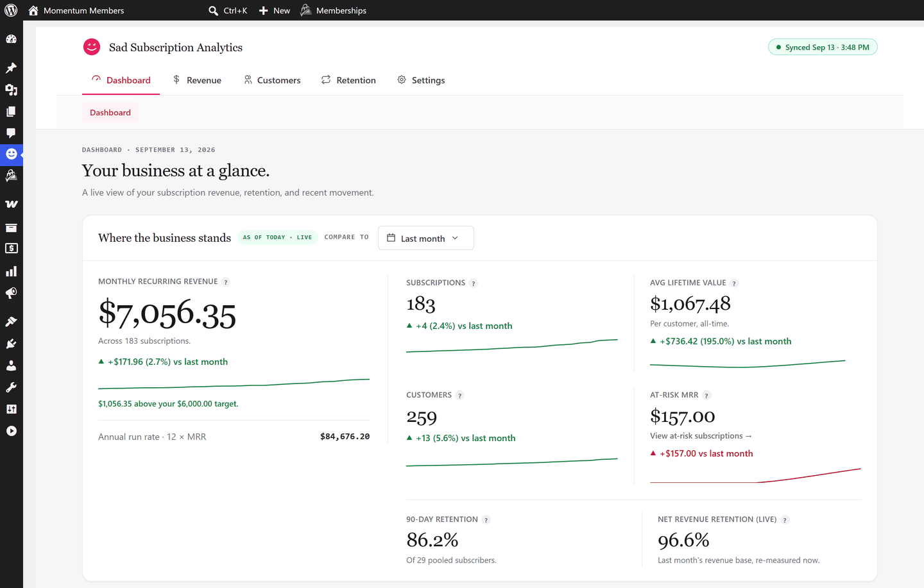Image resolution: width=924 pixels, height=588 pixels.
Task: Open Marketing megaphone sidebar icon
Action: point(11,293)
